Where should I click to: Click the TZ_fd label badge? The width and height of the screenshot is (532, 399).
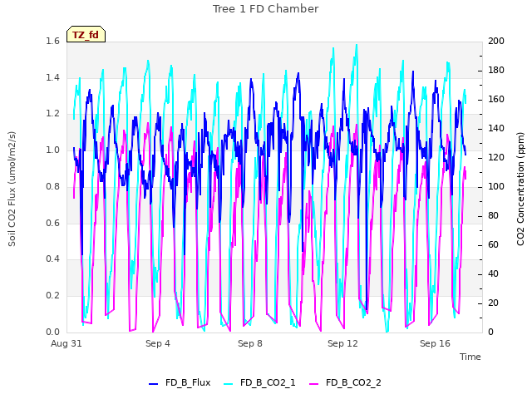[86, 34]
